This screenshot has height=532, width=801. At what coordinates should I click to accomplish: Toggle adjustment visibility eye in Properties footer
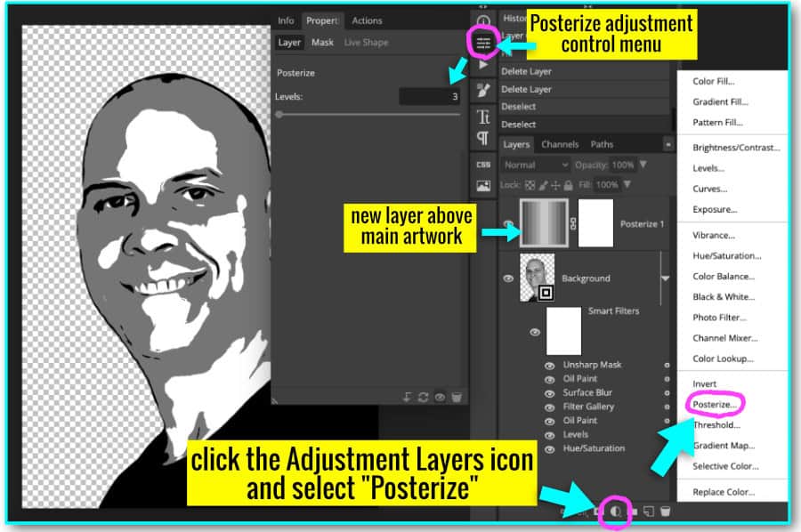pos(440,397)
